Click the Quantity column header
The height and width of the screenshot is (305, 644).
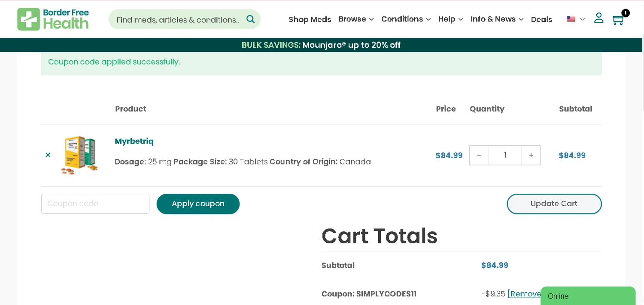pyautogui.click(x=487, y=109)
